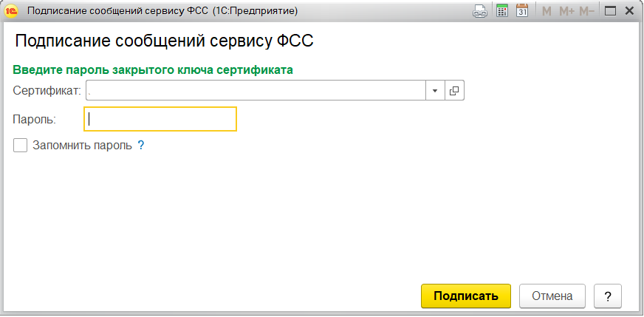Click the M memory button
This screenshot has height=317, width=644.
pos(547,11)
